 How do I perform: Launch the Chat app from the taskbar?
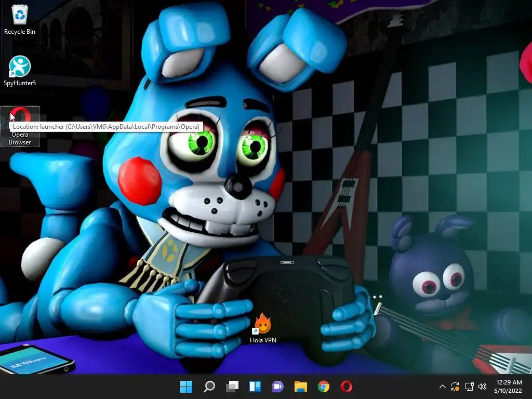tap(277, 387)
